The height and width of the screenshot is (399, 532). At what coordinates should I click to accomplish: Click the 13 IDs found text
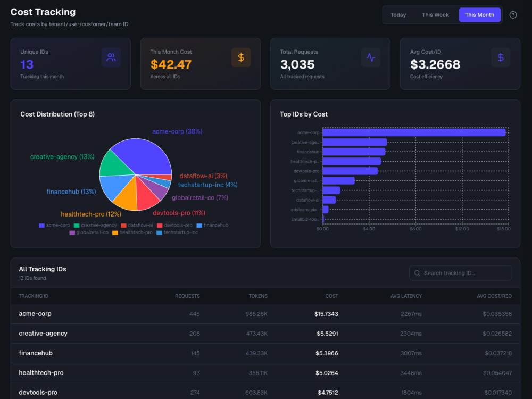tap(32, 278)
